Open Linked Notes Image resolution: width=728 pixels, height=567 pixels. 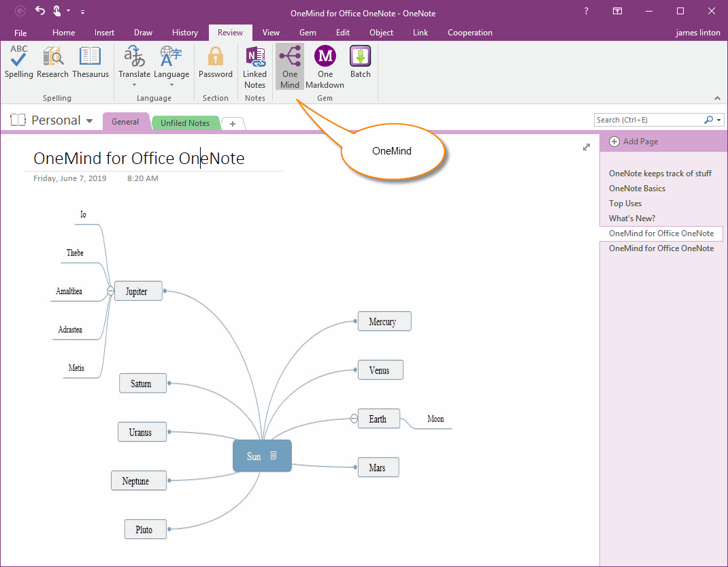[255, 67]
